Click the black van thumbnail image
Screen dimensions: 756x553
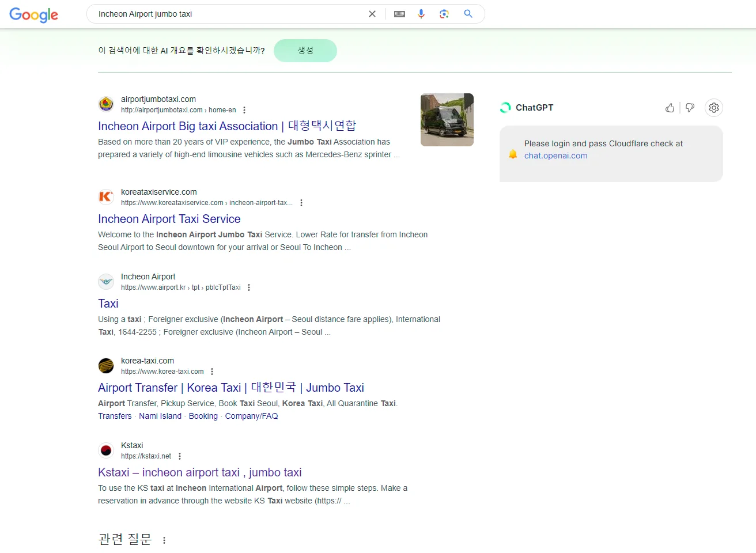click(x=447, y=120)
